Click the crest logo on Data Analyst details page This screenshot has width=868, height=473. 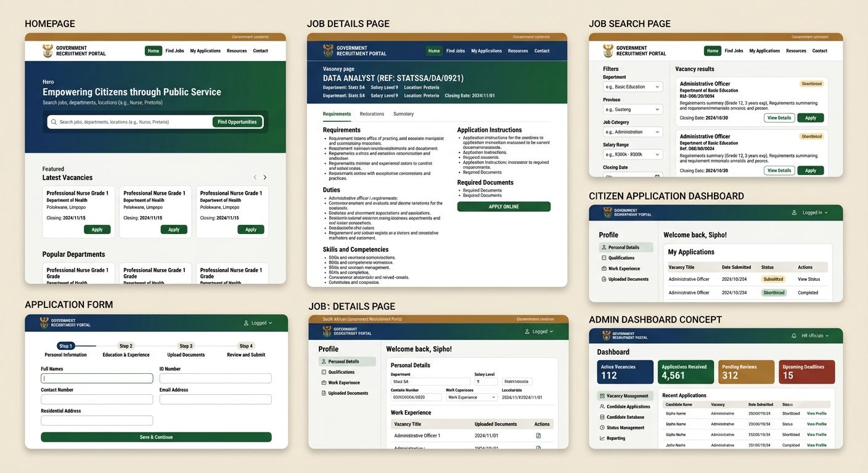(328, 51)
